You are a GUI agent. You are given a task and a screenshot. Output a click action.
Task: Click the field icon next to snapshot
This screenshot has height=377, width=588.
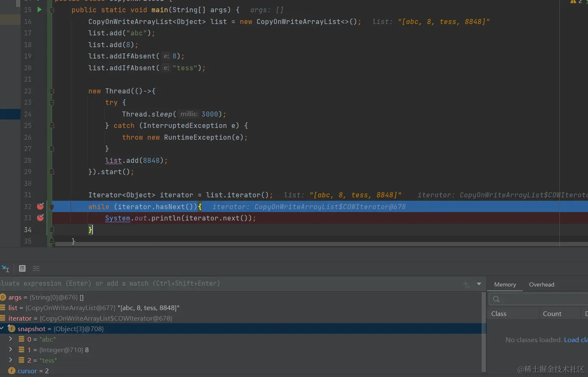coord(11,329)
